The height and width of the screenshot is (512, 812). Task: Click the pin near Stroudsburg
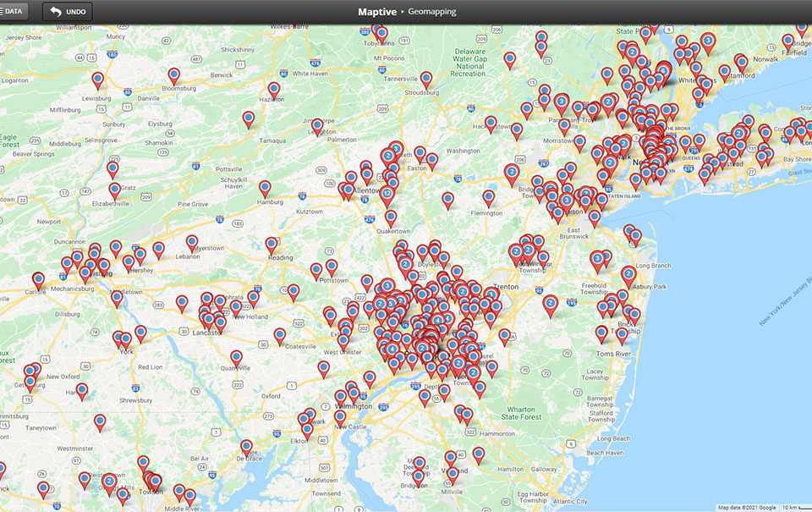426,79
